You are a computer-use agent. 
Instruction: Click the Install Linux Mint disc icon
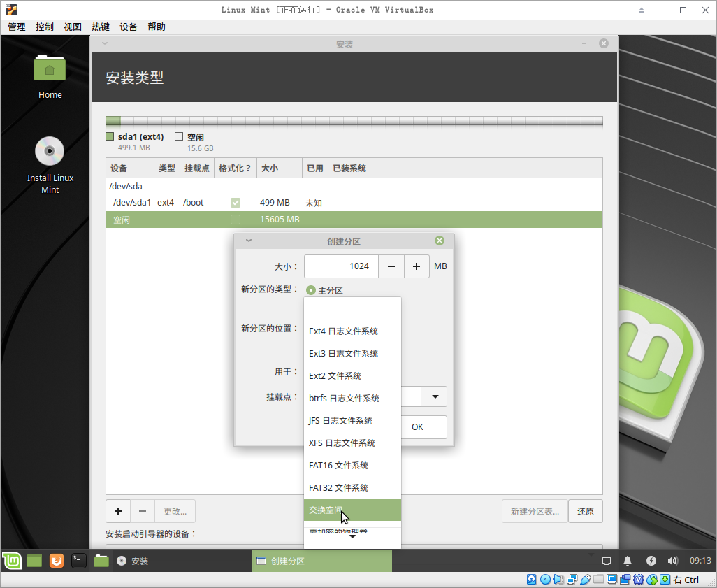pyautogui.click(x=50, y=151)
